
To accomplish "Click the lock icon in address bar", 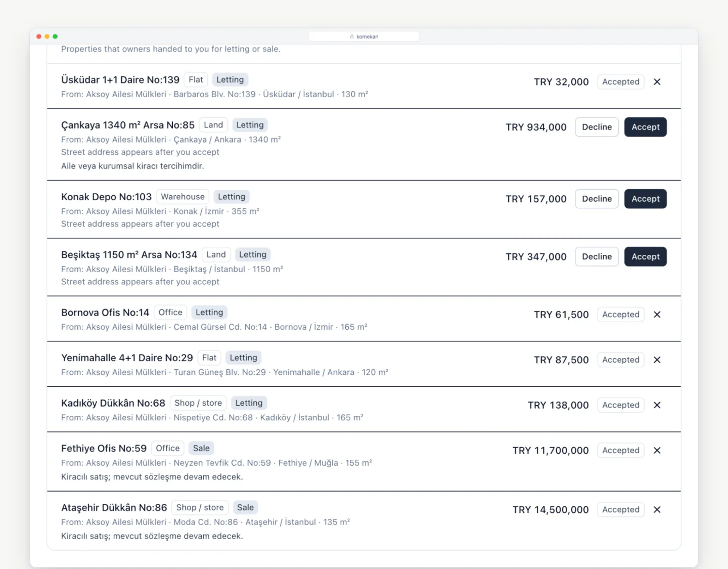I will 351,36.
